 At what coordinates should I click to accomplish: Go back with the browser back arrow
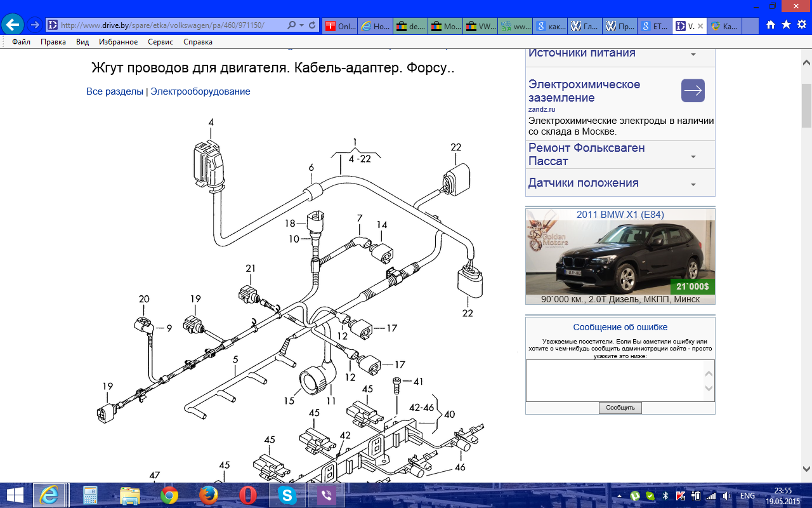pyautogui.click(x=13, y=25)
